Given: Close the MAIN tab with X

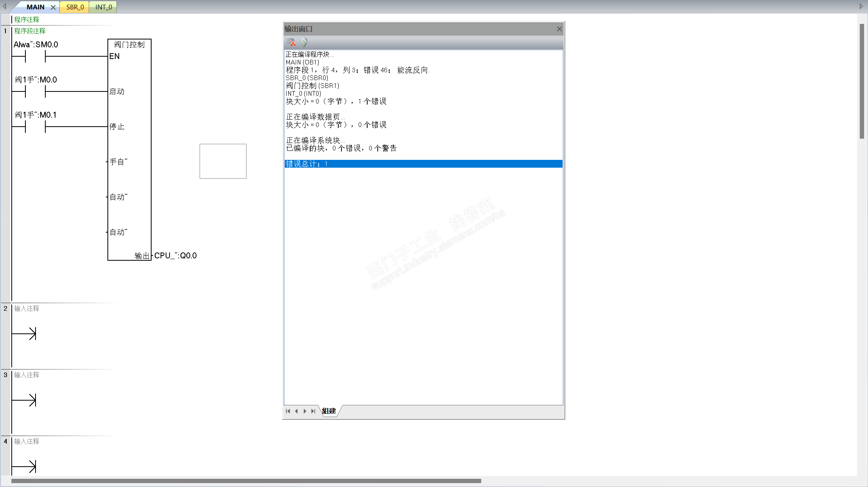Looking at the screenshot, I should [53, 7].
